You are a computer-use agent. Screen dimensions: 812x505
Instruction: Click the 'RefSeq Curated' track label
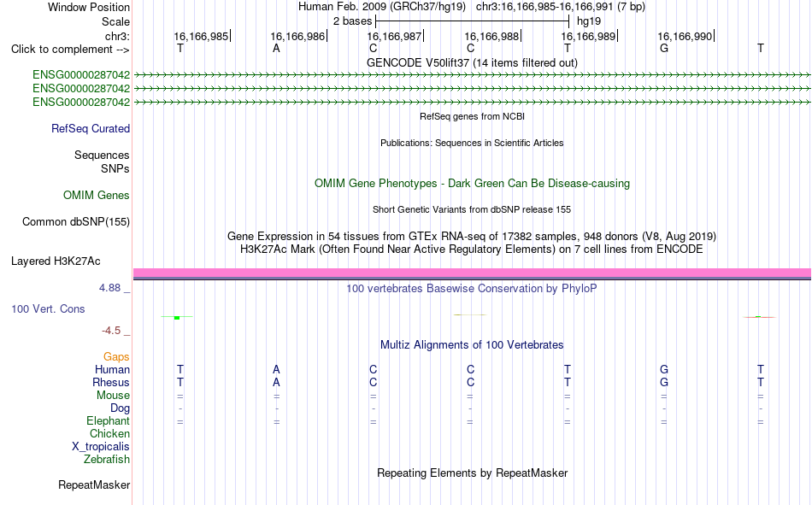pos(90,128)
